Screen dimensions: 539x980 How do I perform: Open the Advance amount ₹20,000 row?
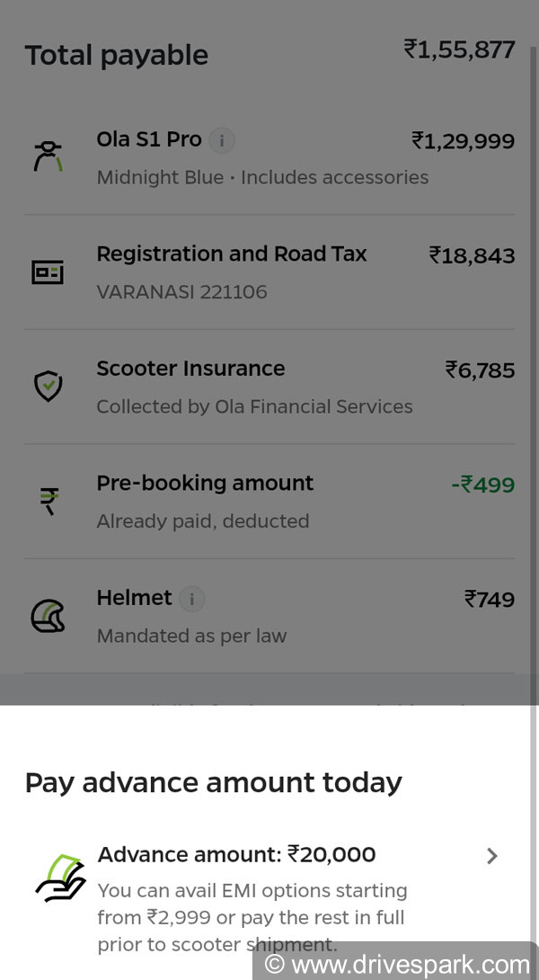[238, 854]
